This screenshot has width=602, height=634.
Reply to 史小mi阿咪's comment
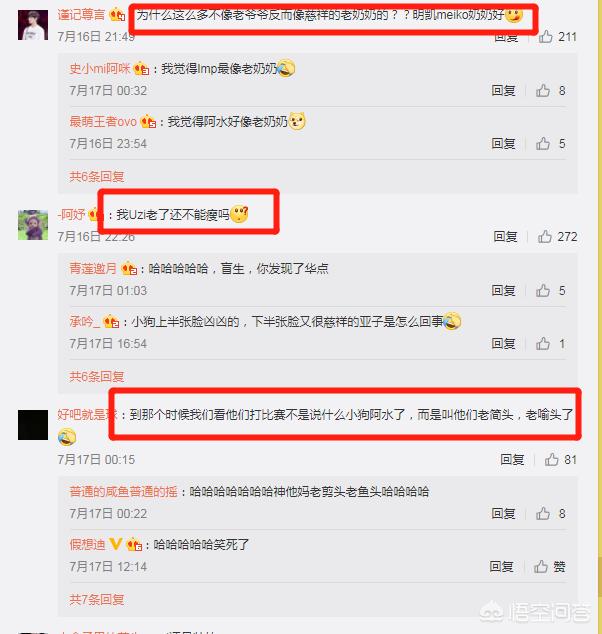[503, 90]
